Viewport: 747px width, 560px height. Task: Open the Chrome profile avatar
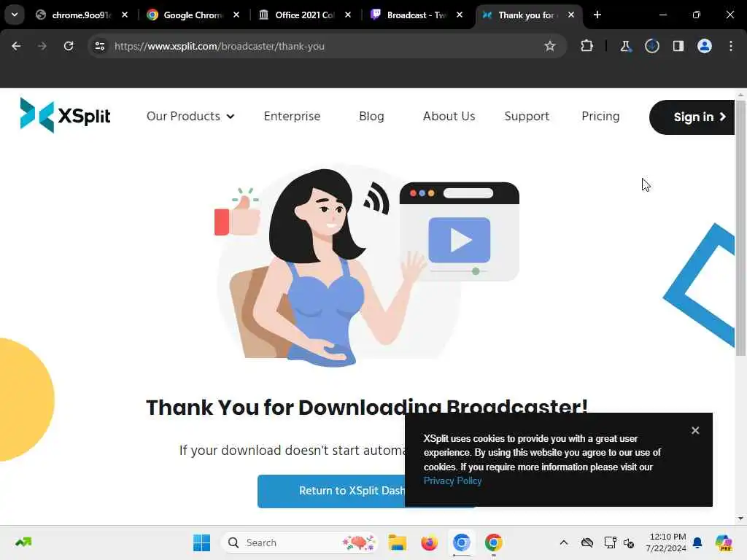coord(705,46)
